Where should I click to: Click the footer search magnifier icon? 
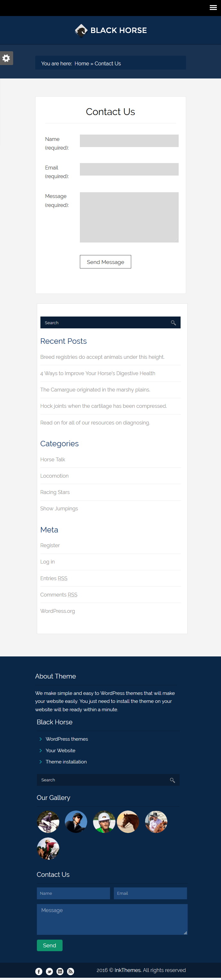(172, 780)
